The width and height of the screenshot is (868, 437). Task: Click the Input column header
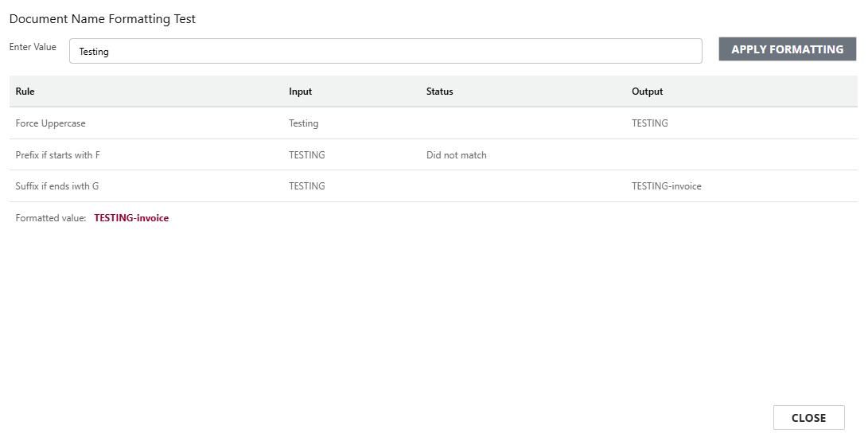[x=300, y=92]
